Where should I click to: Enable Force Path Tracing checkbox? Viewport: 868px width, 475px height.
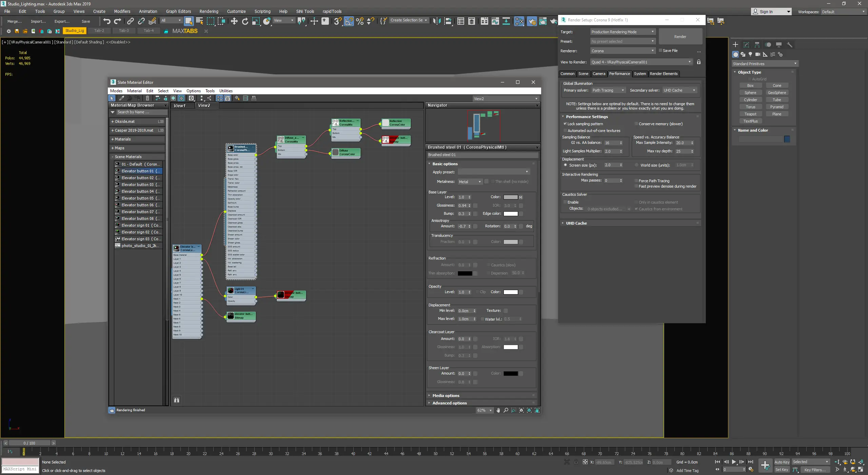636,181
